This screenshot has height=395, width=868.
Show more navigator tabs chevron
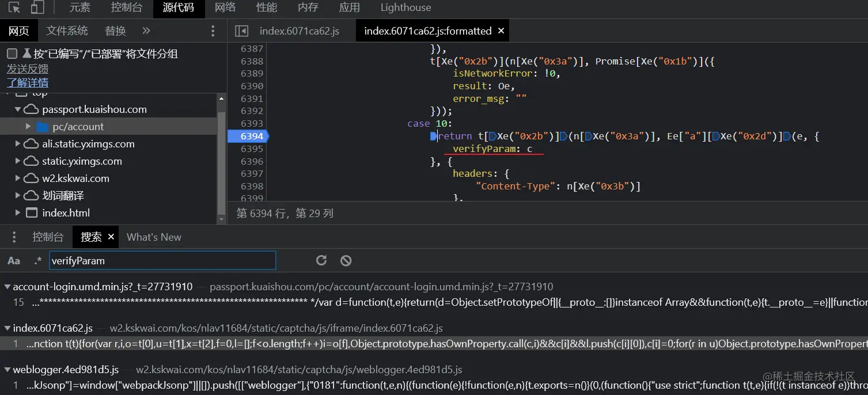click(146, 31)
